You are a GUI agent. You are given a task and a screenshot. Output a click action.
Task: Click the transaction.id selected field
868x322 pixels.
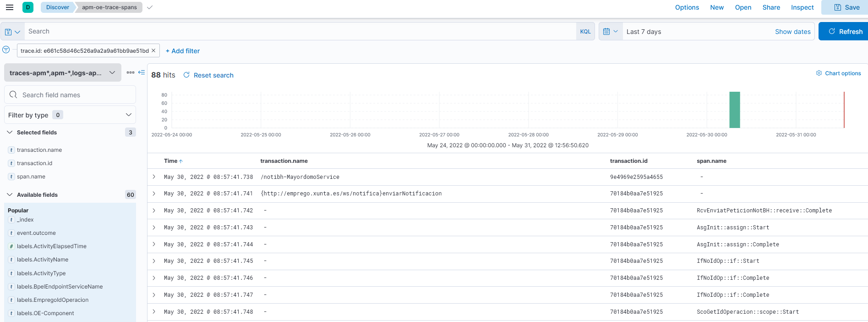coord(34,163)
